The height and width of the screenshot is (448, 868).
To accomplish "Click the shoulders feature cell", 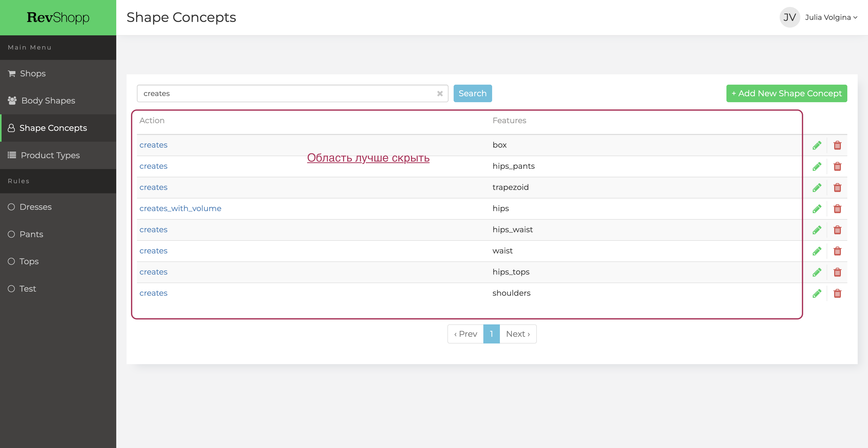I will [x=512, y=293].
